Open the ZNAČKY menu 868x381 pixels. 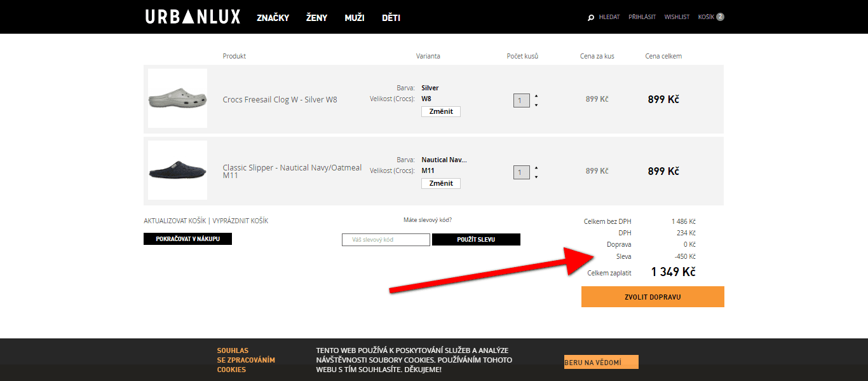[273, 18]
